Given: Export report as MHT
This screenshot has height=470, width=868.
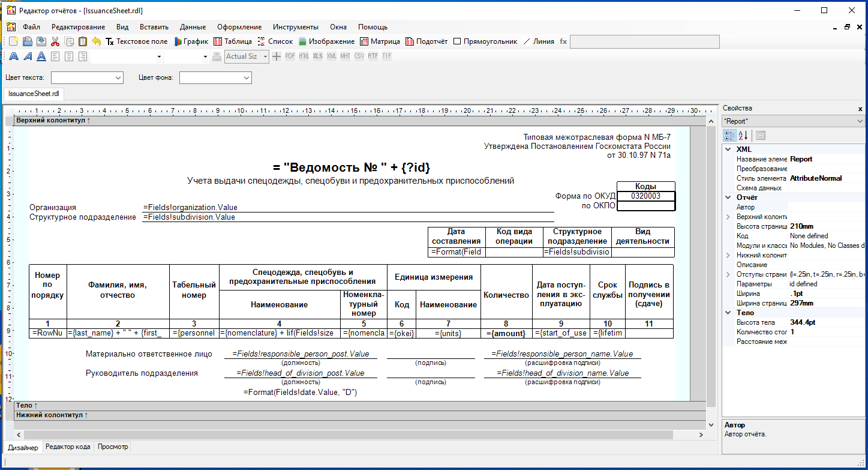Looking at the screenshot, I should click(x=346, y=56).
